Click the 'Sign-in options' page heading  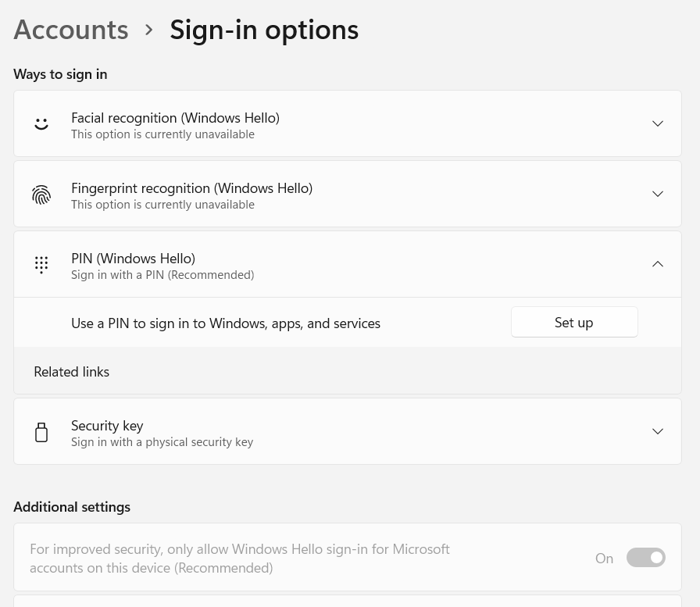point(264,30)
